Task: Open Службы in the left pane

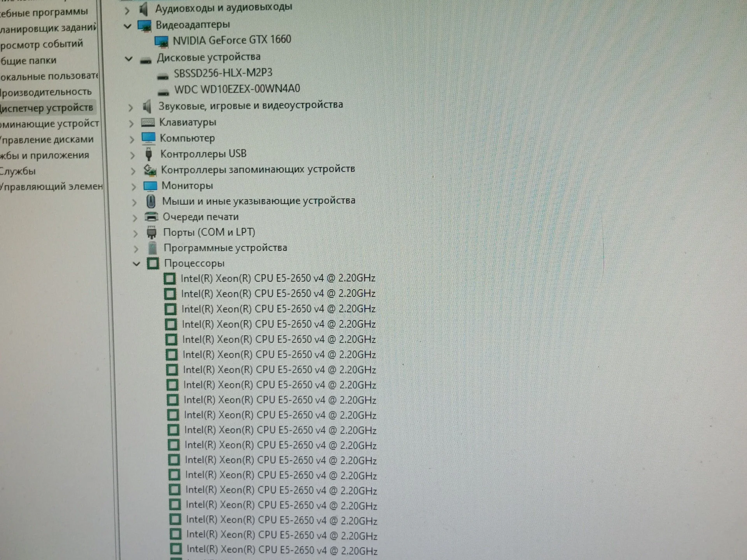Action: pyautogui.click(x=18, y=171)
